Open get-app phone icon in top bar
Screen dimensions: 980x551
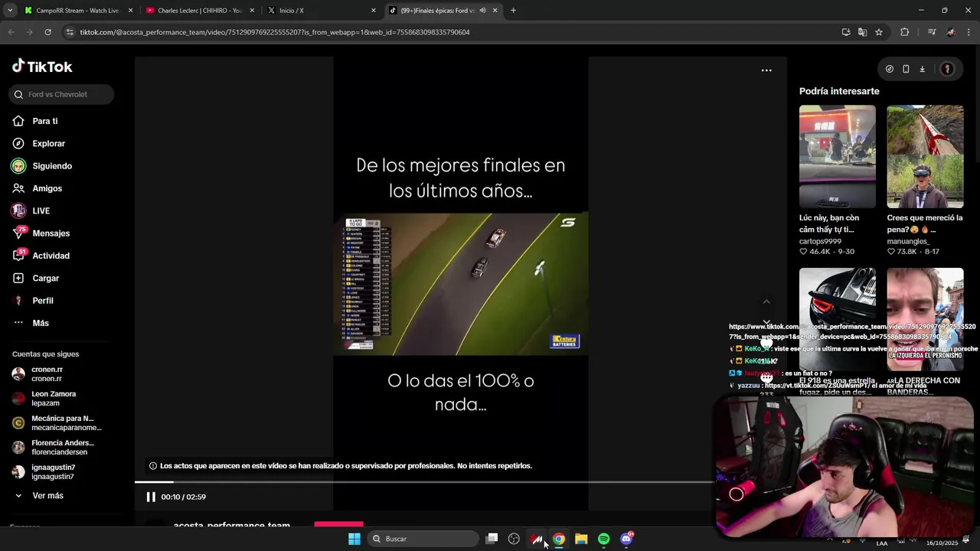(906, 69)
